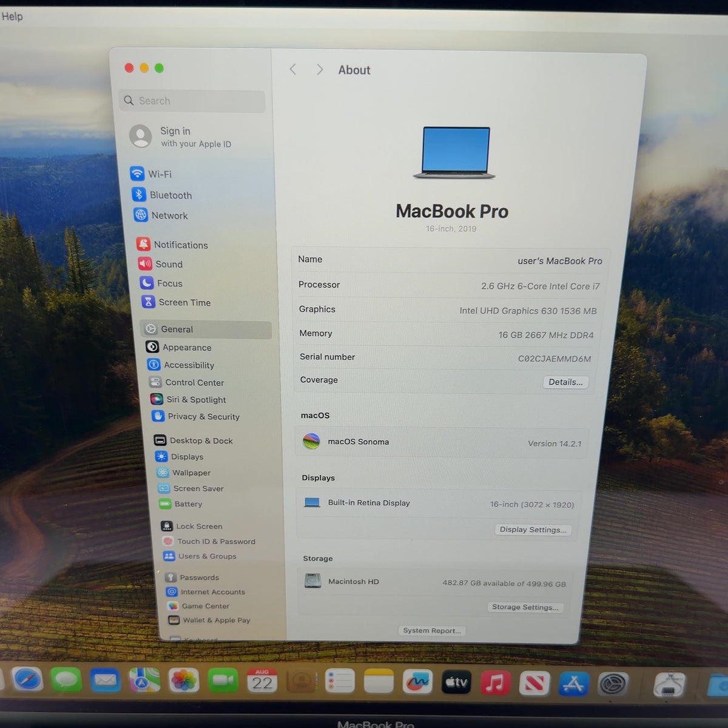Open Wallpaper settings
Viewport: 728px width, 728px height.
click(184, 473)
